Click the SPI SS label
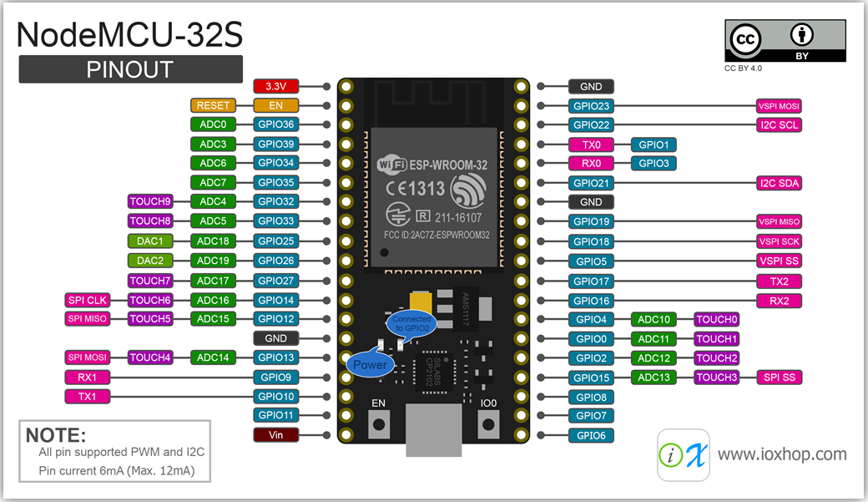 (x=779, y=378)
